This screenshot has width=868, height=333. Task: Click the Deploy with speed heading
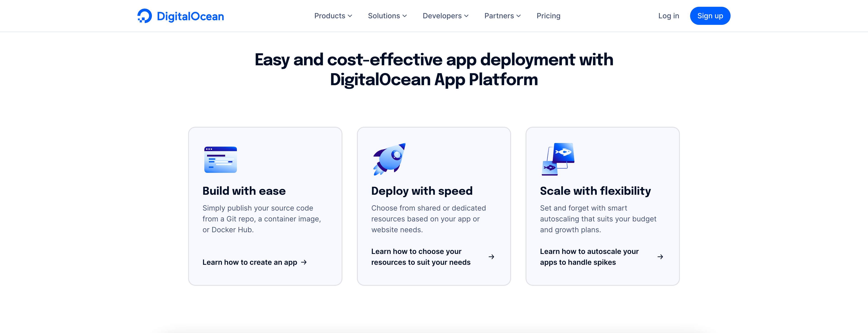(422, 191)
